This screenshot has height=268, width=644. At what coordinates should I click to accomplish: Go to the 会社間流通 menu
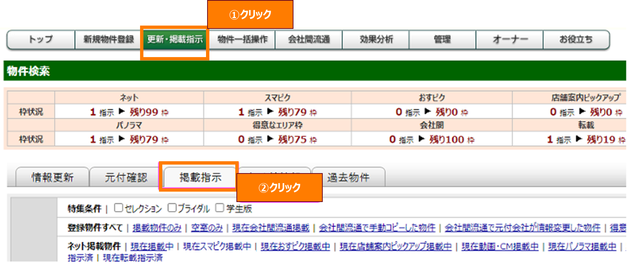(309, 39)
